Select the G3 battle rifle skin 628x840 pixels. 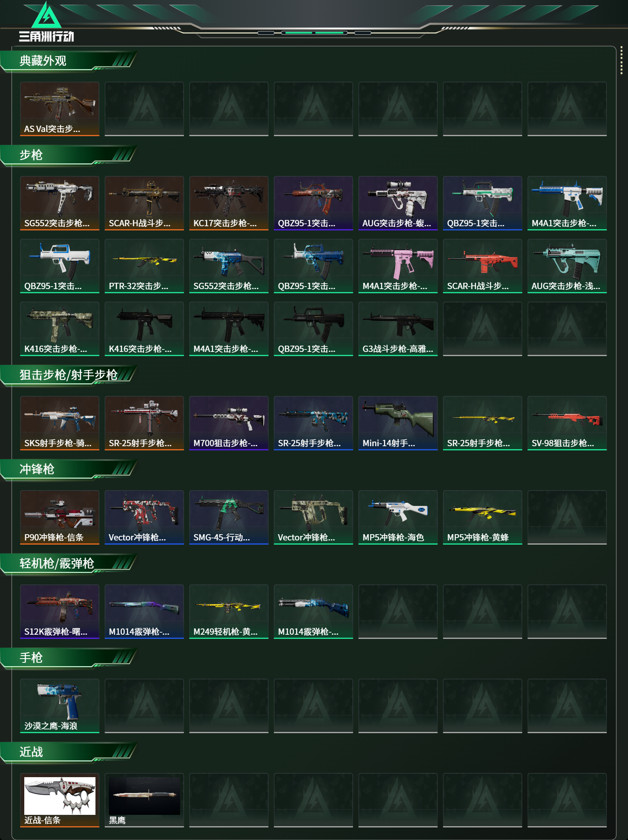[398, 329]
